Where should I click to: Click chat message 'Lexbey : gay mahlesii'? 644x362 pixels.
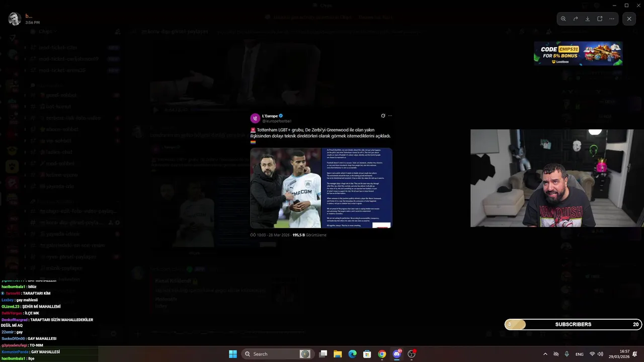coord(20,300)
